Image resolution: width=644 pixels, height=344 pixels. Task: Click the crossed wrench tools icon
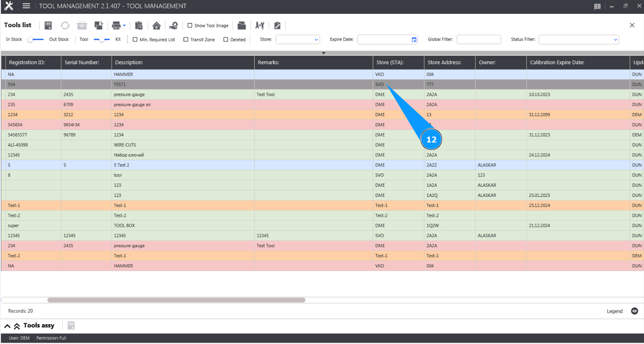[260, 25]
